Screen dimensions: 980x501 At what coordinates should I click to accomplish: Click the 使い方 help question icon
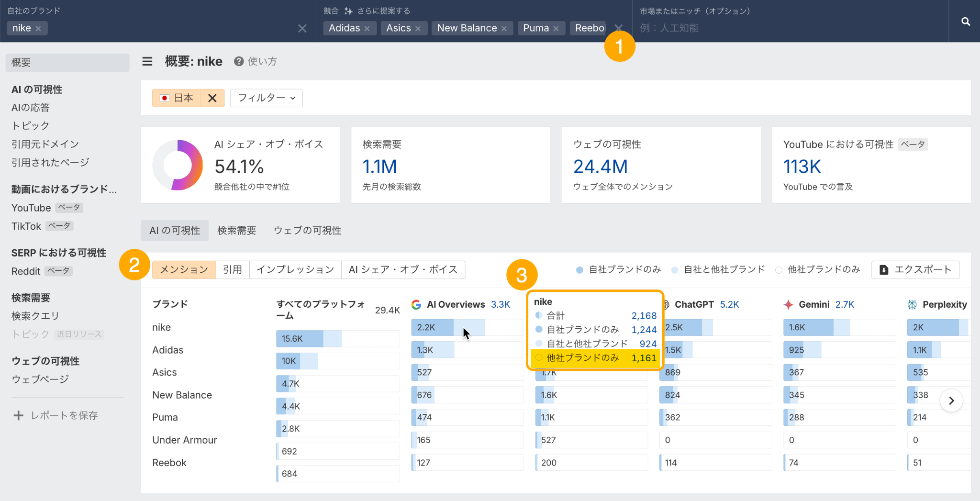tap(239, 61)
